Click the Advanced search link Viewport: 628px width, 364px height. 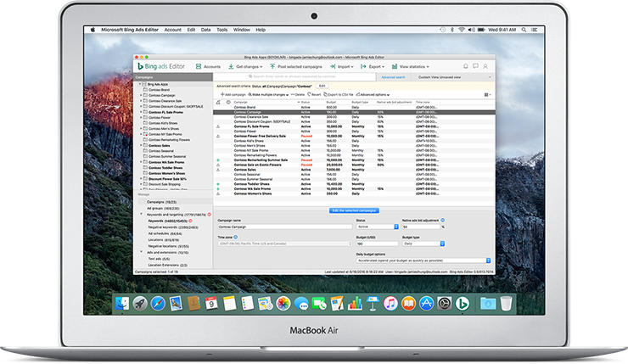393,77
